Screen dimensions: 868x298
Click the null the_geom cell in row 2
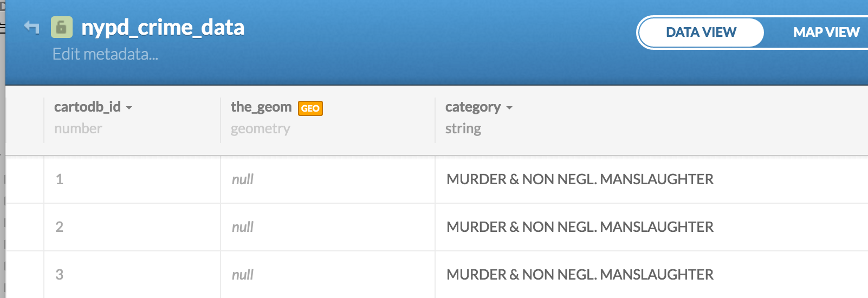pos(328,227)
